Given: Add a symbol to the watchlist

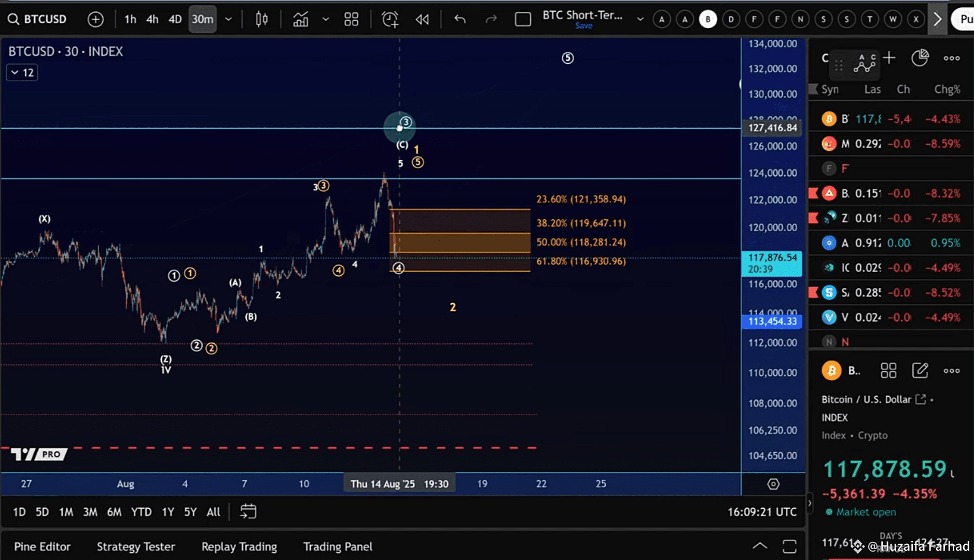Looking at the screenshot, I should [889, 58].
